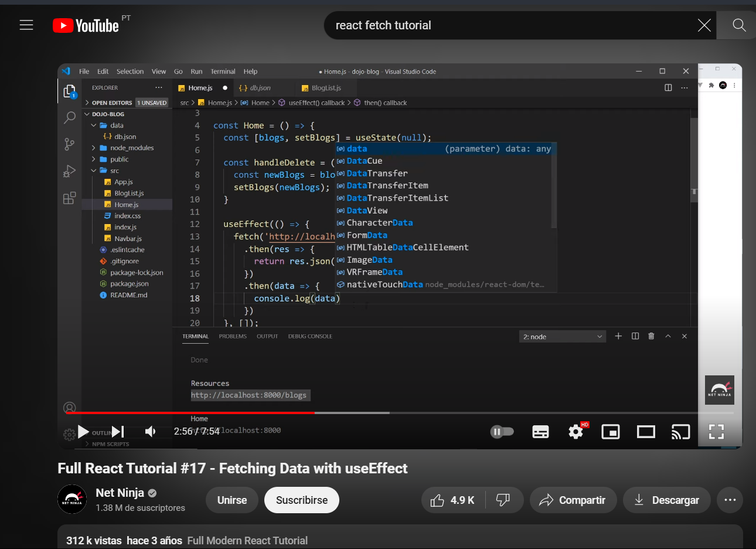The image size is (756, 549).
Task: Cast video to a TV
Action: coord(680,432)
